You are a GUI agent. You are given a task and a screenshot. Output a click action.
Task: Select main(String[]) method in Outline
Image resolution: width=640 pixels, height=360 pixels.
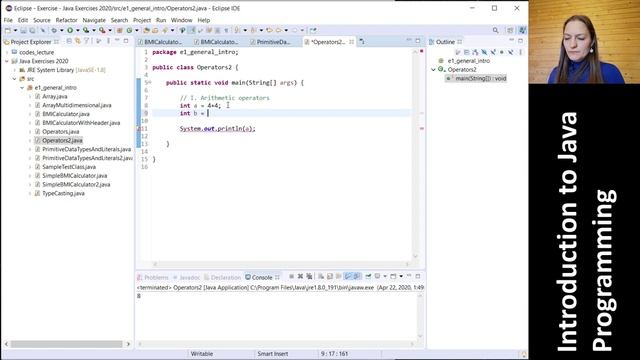click(477, 78)
